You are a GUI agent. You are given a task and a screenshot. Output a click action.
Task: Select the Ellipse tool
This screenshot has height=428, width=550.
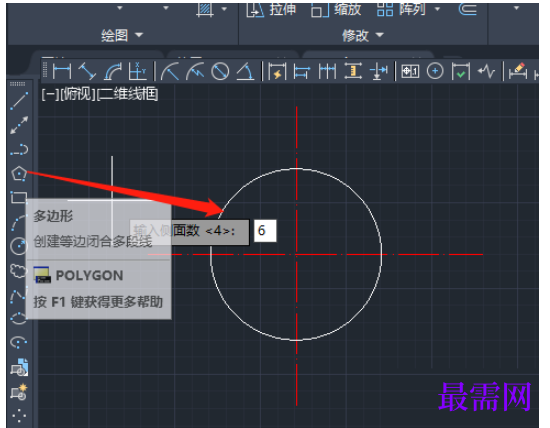point(18,319)
